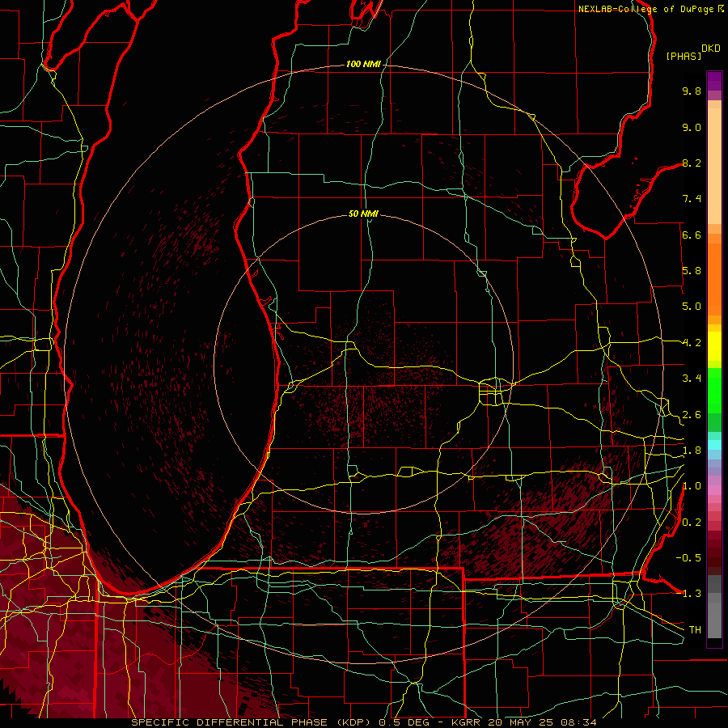The width and height of the screenshot is (728, 728).
Task: Click the SPECIFIC DIFFERENTIAL PHASE (KDP) caption
Action: point(253,722)
